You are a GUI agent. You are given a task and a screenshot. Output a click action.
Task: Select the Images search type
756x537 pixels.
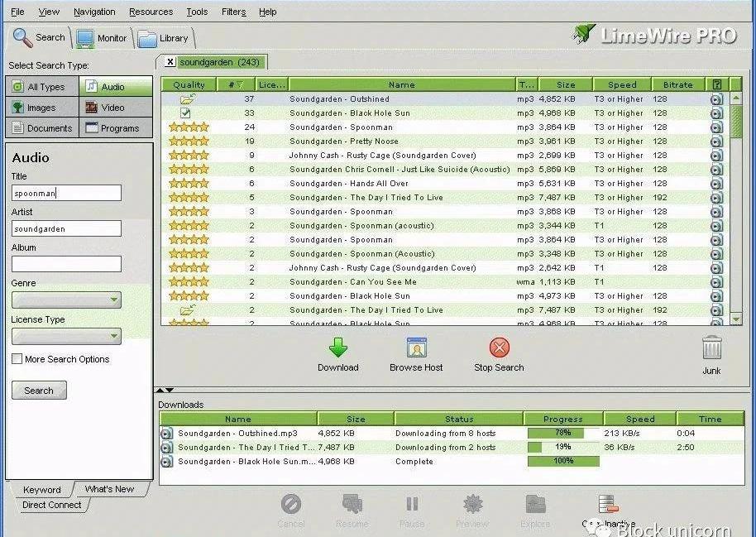click(42, 108)
